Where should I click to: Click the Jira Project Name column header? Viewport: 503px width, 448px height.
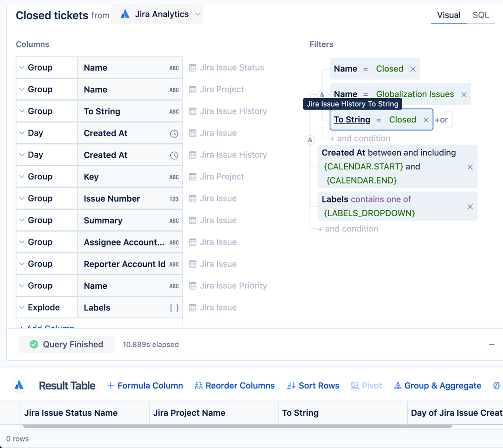[x=214, y=413]
